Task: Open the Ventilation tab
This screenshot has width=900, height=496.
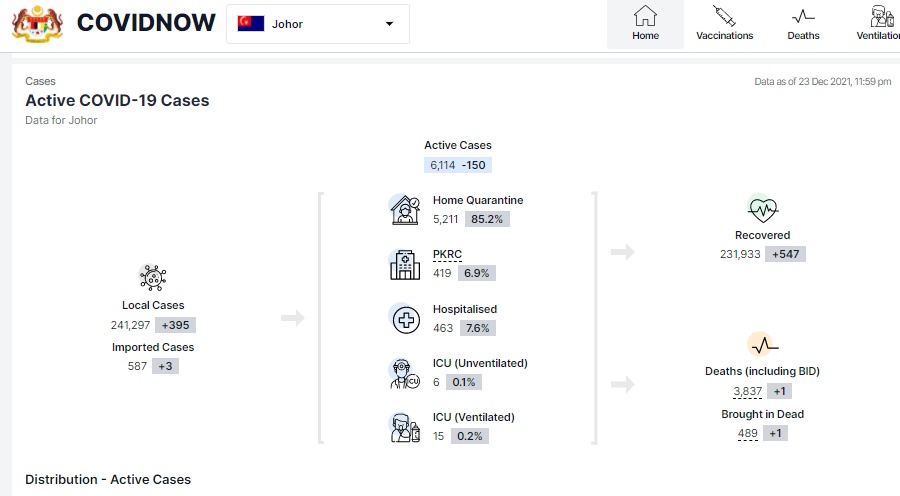Action: (x=878, y=24)
